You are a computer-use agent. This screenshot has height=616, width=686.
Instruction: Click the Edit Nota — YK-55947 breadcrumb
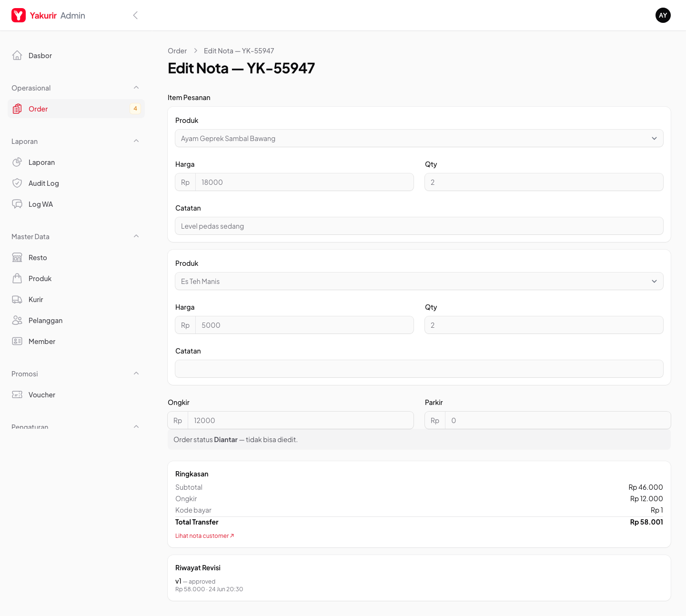[x=239, y=50]
